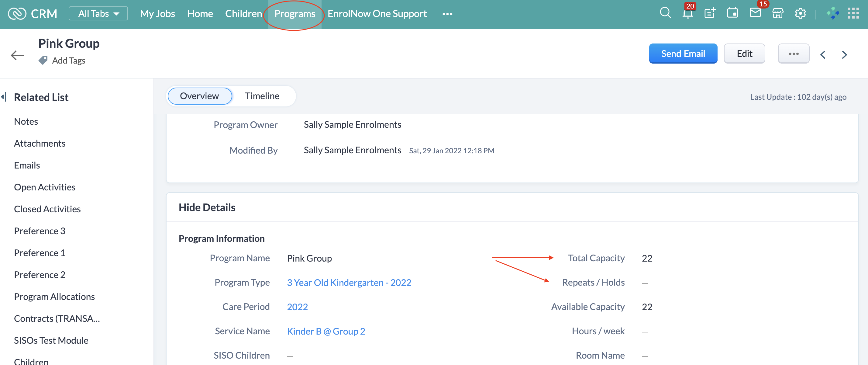The height and width of the screenshot is (365, 868).
Task: Expand the All Tabs dropdown
Action: pyautogui.click(x=98, y=13)
